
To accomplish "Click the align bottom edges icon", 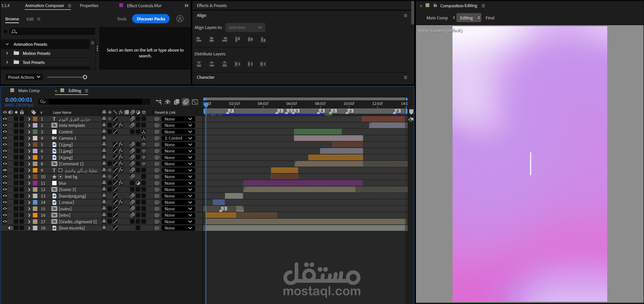I will click(x=263, y=39).
